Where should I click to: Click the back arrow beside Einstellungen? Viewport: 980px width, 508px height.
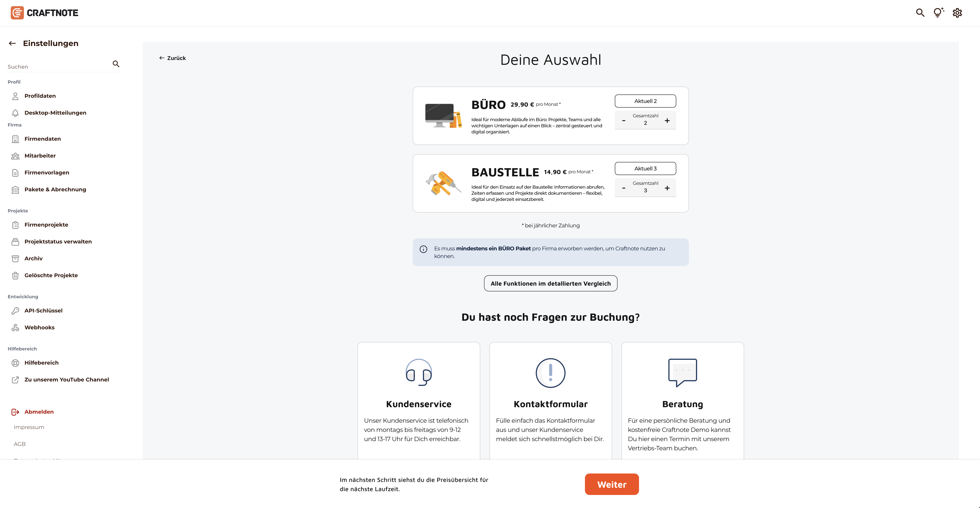[x=12, y=43]
